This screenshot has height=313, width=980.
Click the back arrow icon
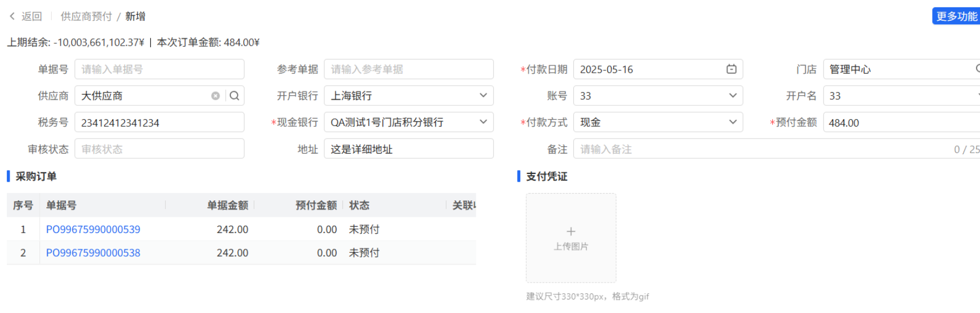12,16
